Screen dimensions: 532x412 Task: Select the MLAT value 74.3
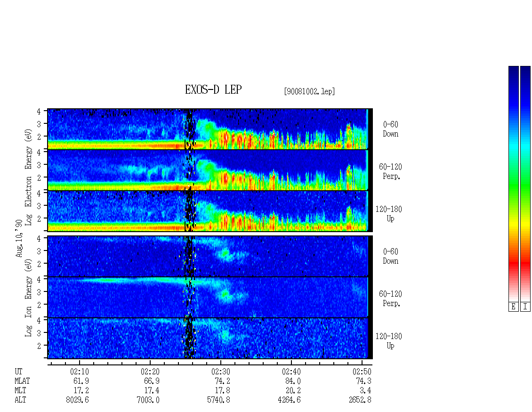coord(364,381)
